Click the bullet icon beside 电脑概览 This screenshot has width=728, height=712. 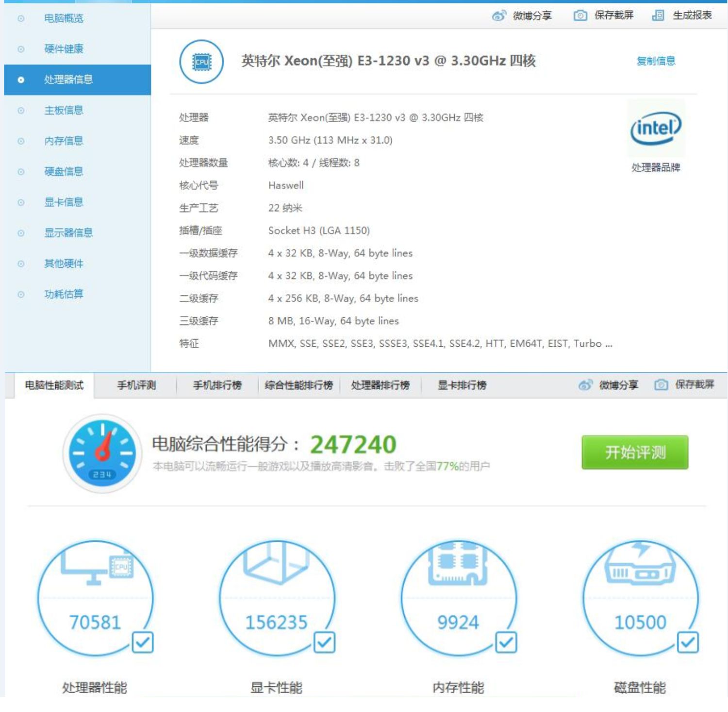tap(21, 18)
